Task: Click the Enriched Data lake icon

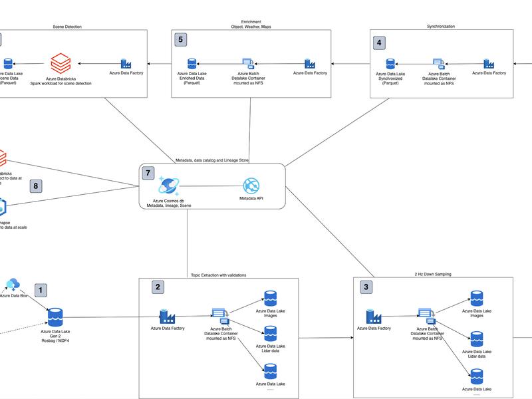Action: tap(192, 64)
